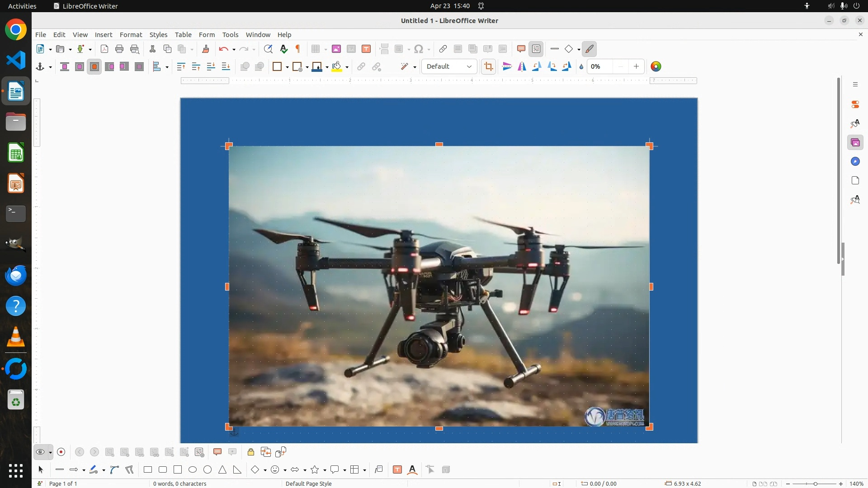The width and height of the screenshot is (868, 488).
Task: Open the Default image mode dropdown
Action: (449, 66)
